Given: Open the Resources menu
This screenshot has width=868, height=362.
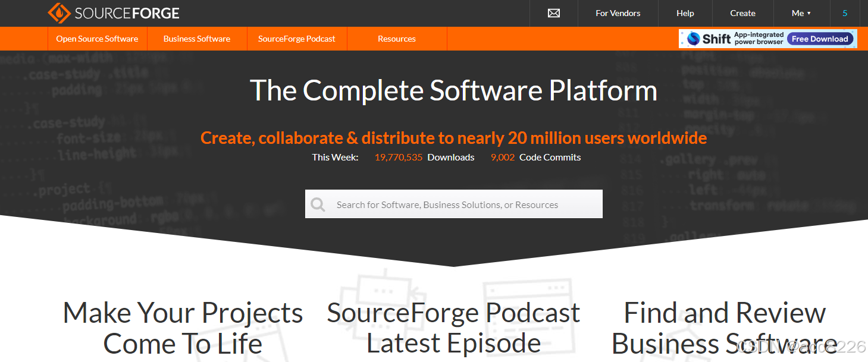Looking at the screenshot, I should pyautogui.click(x=397, y=39).
